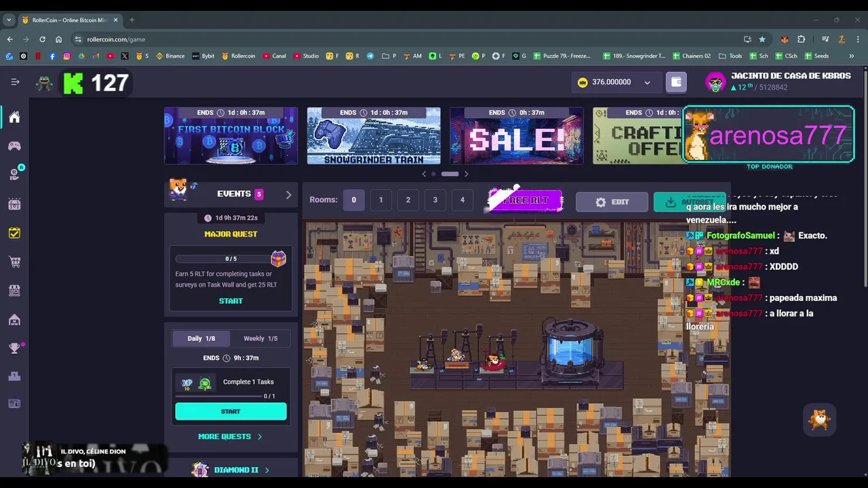Open the Rollercoin bookmark
This screenshot has height=488, width=868.
point(238,56)
